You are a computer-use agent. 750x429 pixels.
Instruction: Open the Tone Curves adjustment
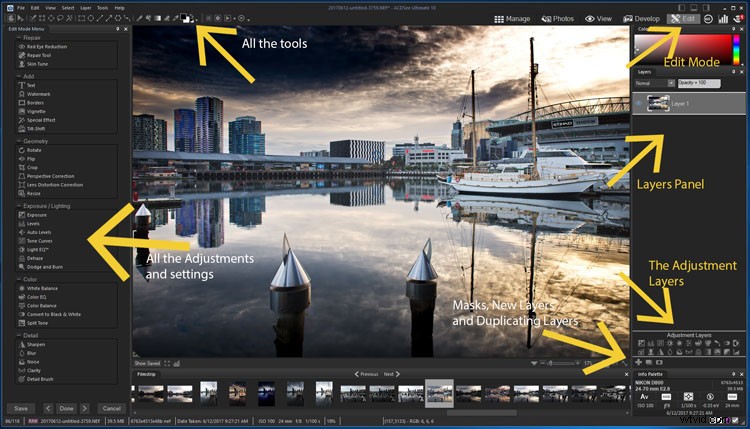click(35, 241)
